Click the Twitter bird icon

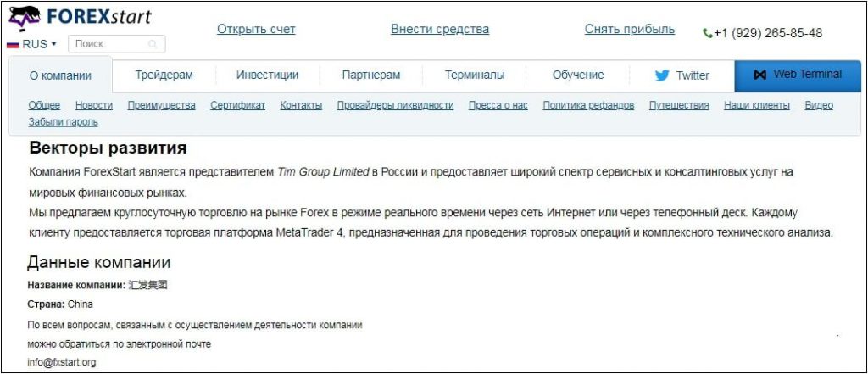click(x=662, y=75)
